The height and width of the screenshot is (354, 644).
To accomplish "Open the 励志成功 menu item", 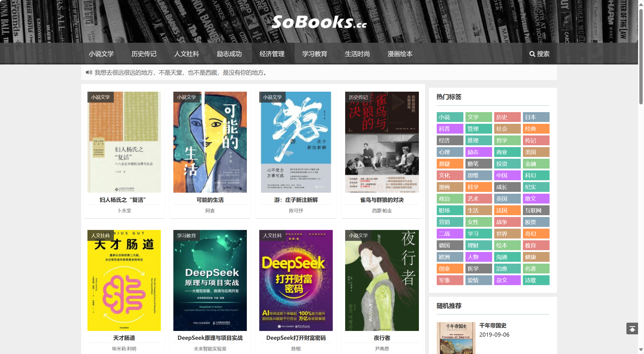I will point(229,54).
